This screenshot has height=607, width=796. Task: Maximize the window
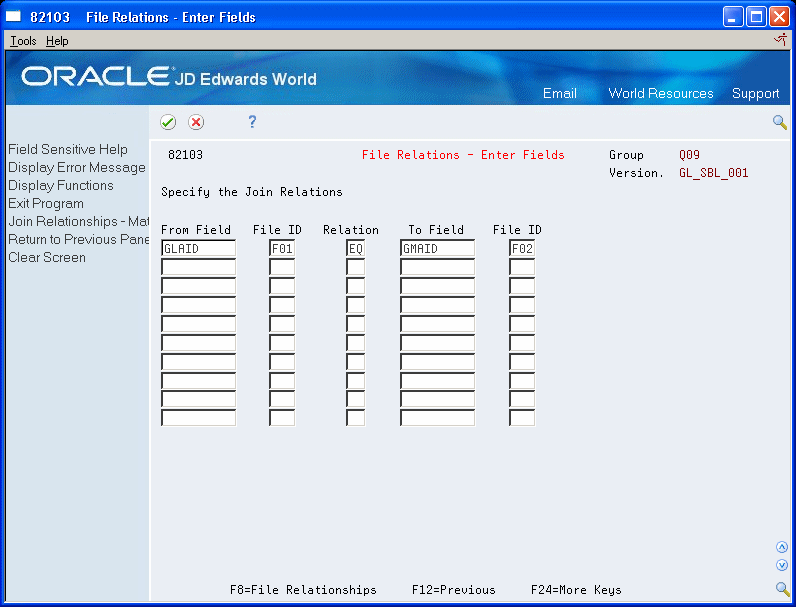[x=756, y=17]
